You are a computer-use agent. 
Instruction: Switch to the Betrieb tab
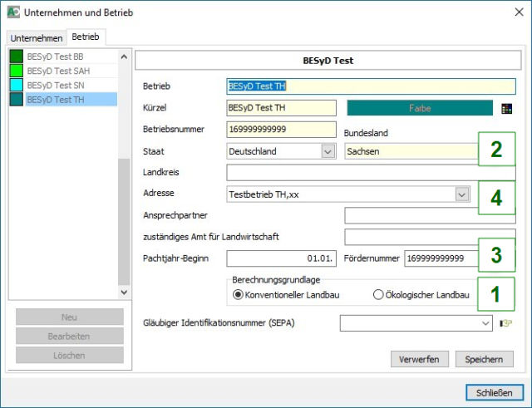[85, 37]
